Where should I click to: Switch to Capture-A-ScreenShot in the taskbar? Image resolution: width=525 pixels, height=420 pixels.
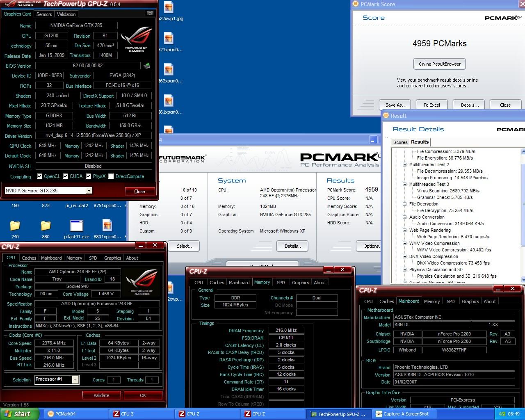(x=404, y=414)
